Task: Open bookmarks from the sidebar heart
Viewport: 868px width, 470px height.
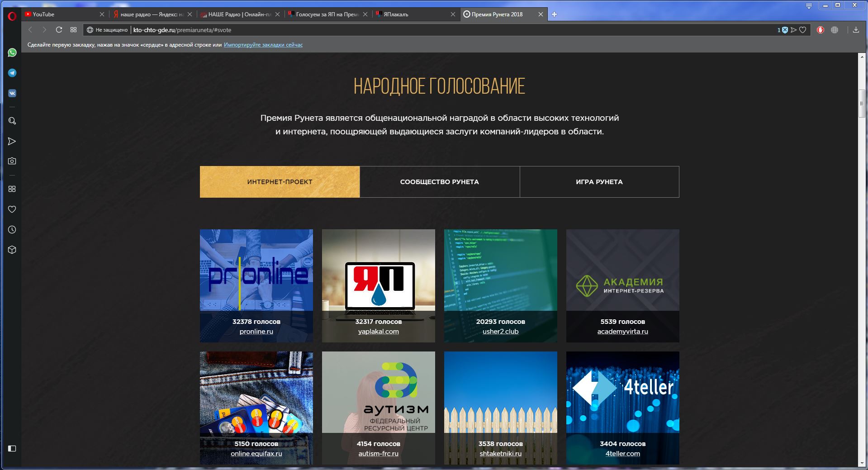Action: tap(12, 209)
